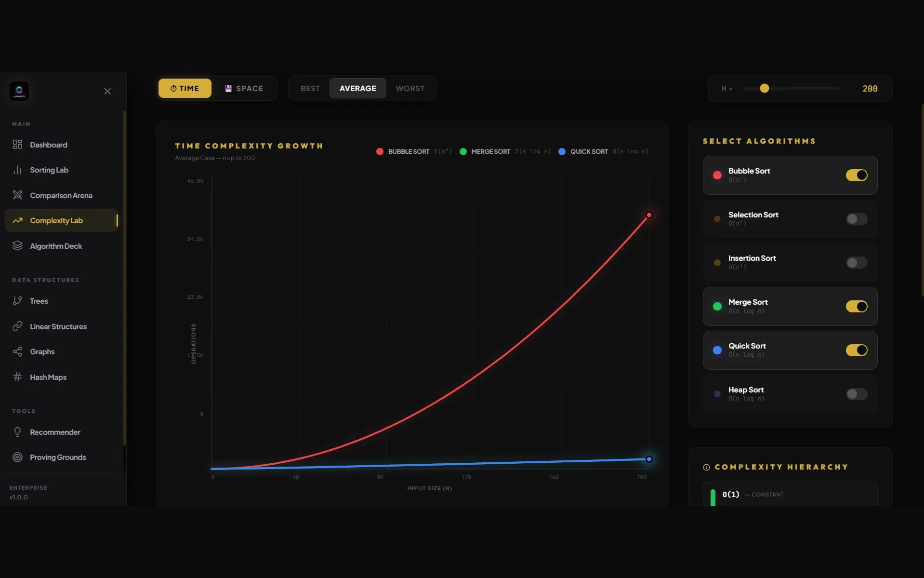924x578 pixels.
Task: Enable the Selection Sort toggle
Action: pos(857,219)
